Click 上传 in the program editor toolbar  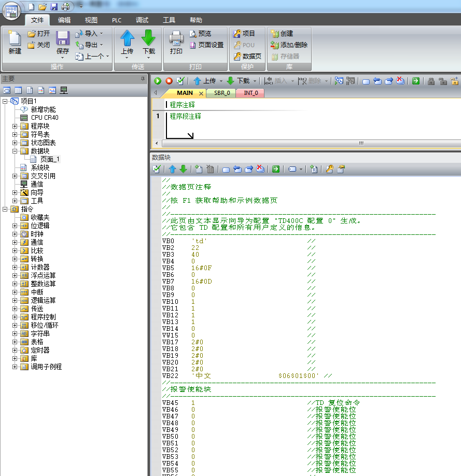[x=205, y=81]
